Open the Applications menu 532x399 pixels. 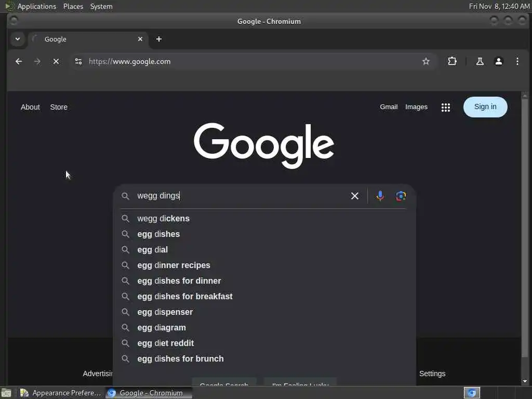coord(37,6)
